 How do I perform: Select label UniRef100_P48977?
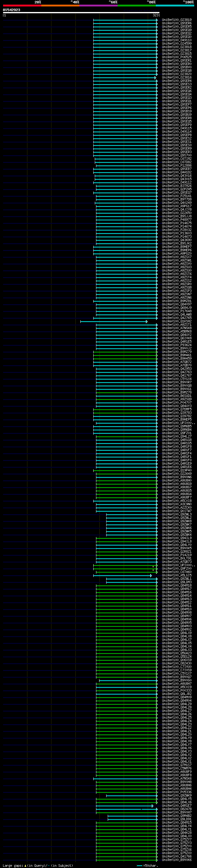(x=177, y=220)
